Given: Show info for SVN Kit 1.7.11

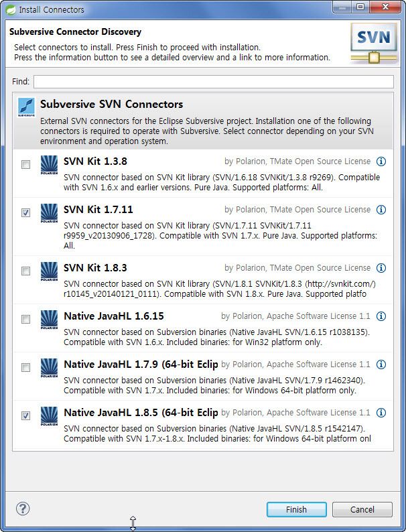Looking at the screenshot, I should [x=381, y=210].
